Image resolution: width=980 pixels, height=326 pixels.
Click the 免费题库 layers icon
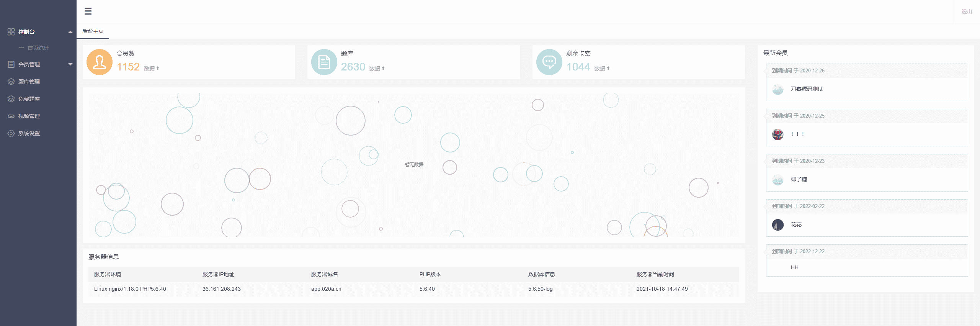point(11,99)
